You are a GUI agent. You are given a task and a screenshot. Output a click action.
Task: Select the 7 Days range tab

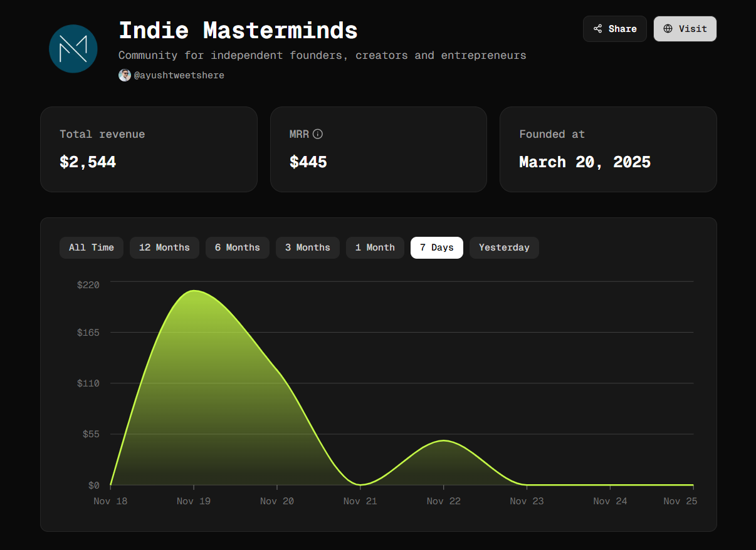[437, 247]
